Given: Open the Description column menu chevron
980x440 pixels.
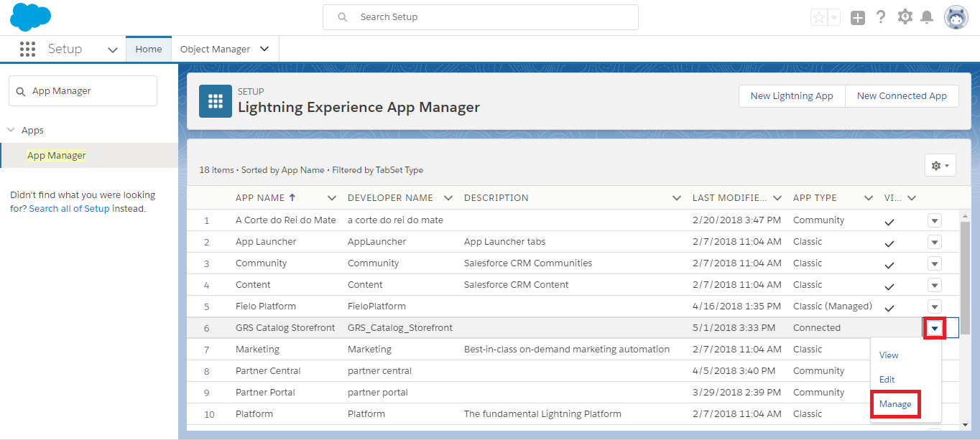Looking at the screenshot, I should pos(677,198).
